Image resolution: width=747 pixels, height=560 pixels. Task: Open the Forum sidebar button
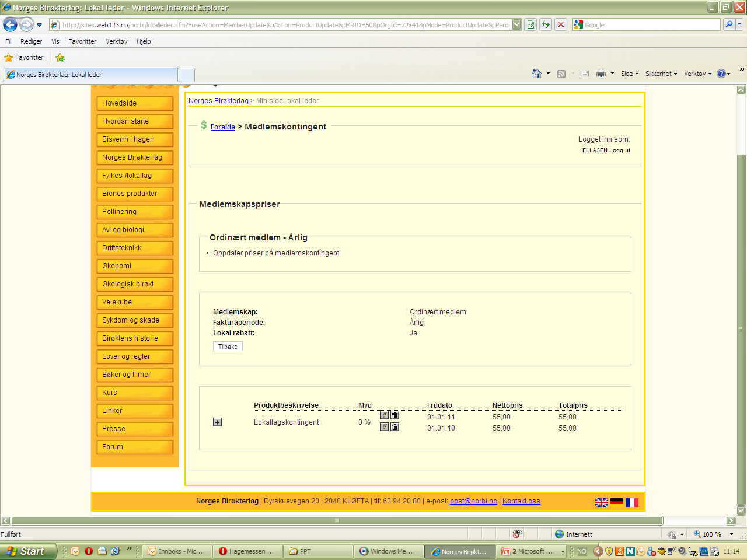point(135,447)
